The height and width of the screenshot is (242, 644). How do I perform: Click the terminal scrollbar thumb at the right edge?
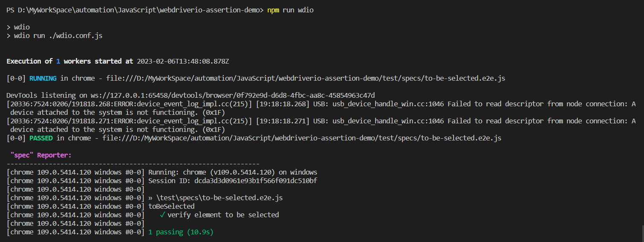642,233
